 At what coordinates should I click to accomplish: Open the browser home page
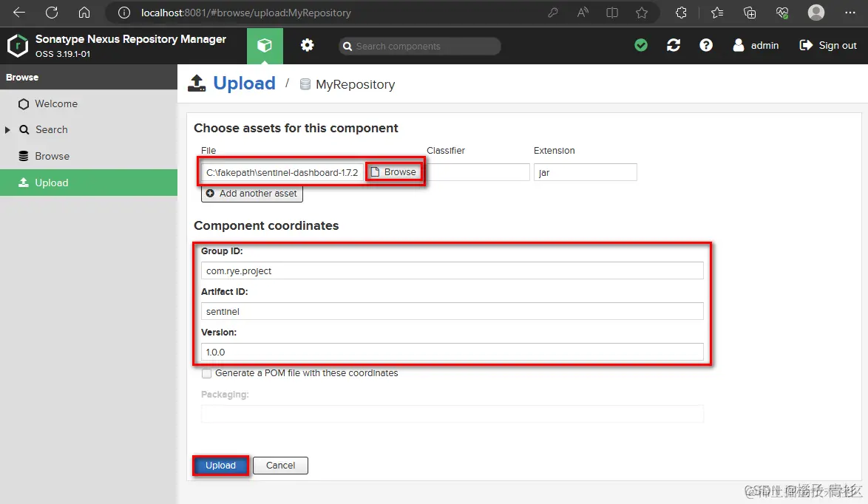pyautogui.click(x=84, y=12)
